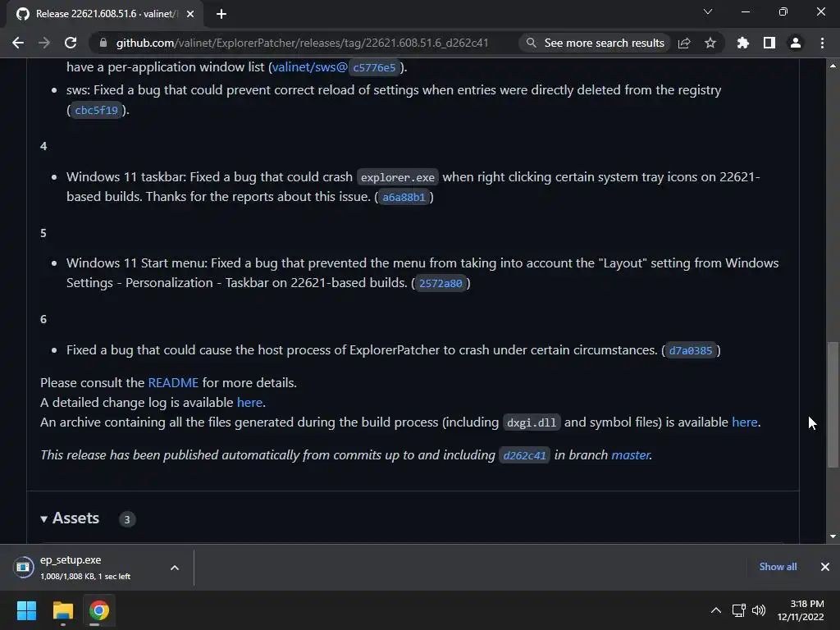The width and height of the screenshot is (840, 630).
Task: Open commit 2572a80
Action: click(x=441, y=283)
